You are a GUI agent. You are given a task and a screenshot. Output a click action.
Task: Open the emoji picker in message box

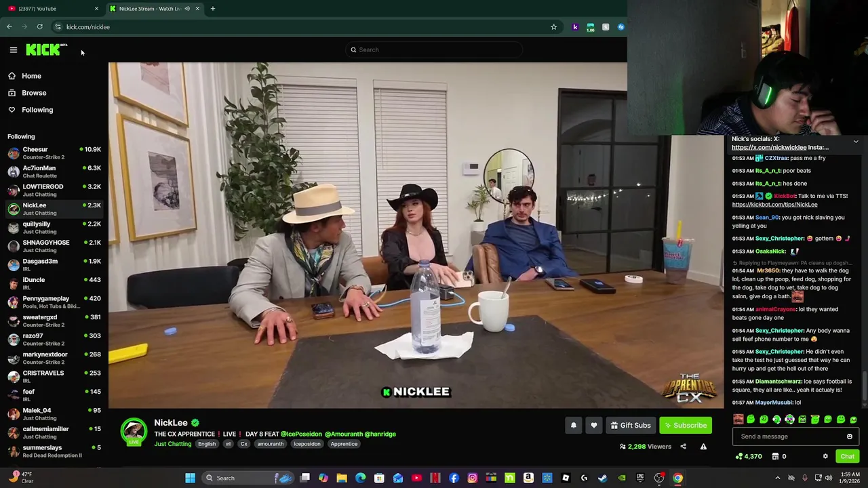849,436
